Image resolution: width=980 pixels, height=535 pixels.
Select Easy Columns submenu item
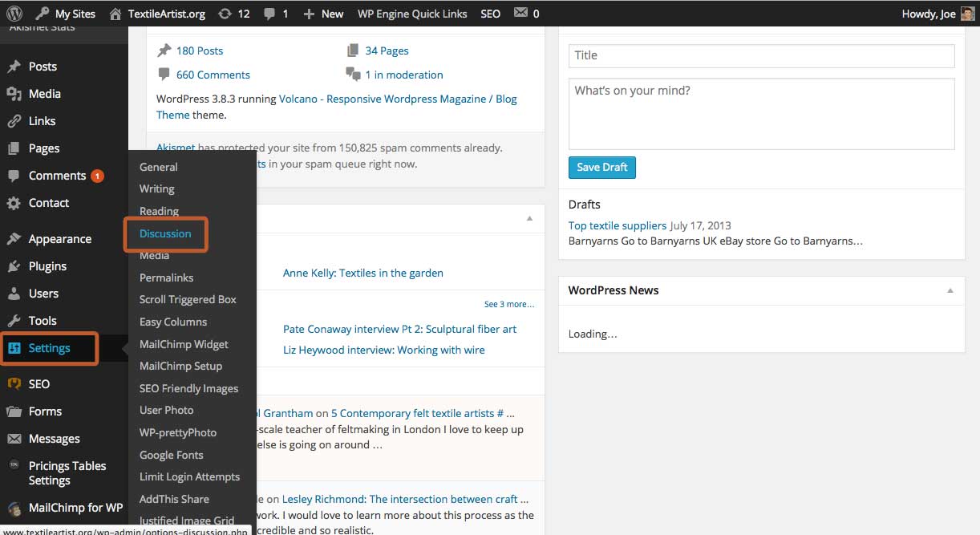click(173, 322)
